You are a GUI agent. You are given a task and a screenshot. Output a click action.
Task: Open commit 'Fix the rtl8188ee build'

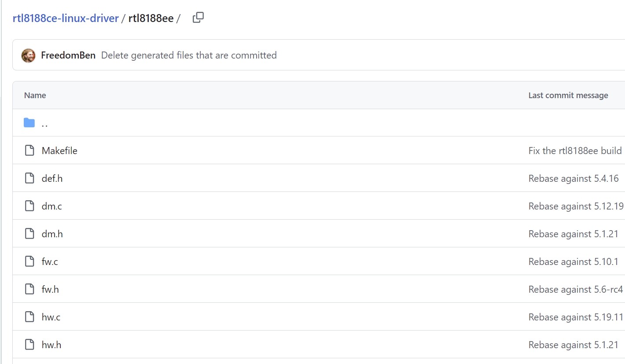pyautogui.click(x=575, y=151)
